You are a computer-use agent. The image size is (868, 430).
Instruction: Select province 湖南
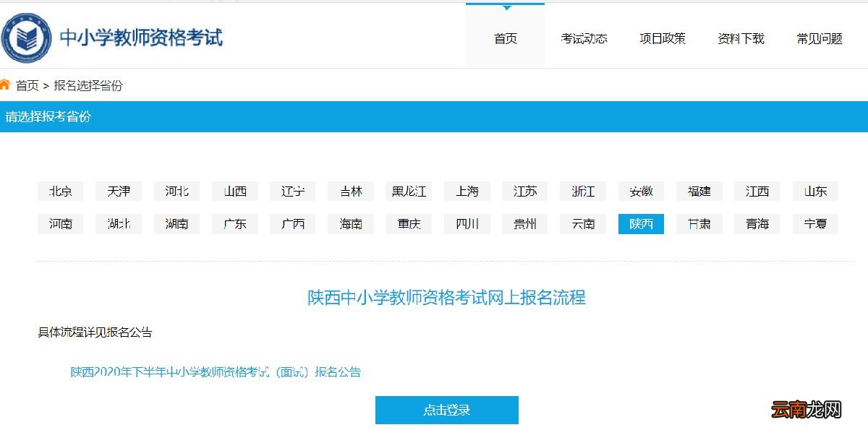(x=176, y=224)
